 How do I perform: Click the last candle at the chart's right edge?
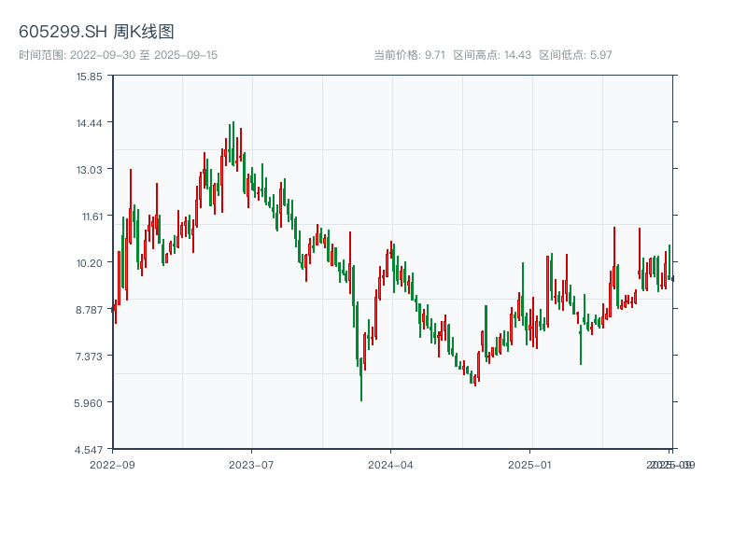coord(673,278)
